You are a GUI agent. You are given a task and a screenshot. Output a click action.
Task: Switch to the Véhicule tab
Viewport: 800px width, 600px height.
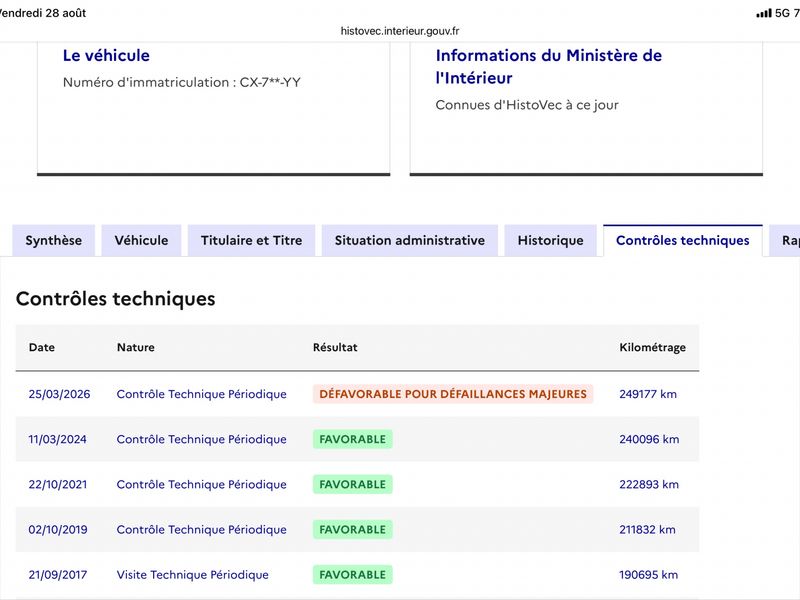click(141, 240)
